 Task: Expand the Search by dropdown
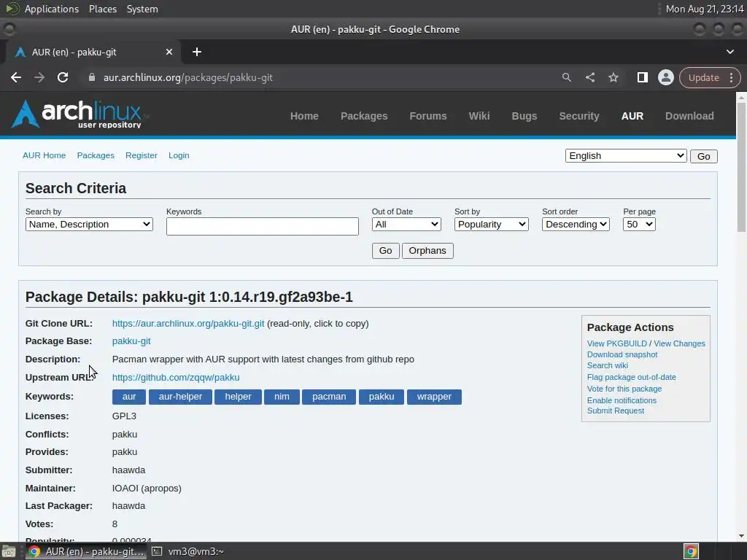89,225
